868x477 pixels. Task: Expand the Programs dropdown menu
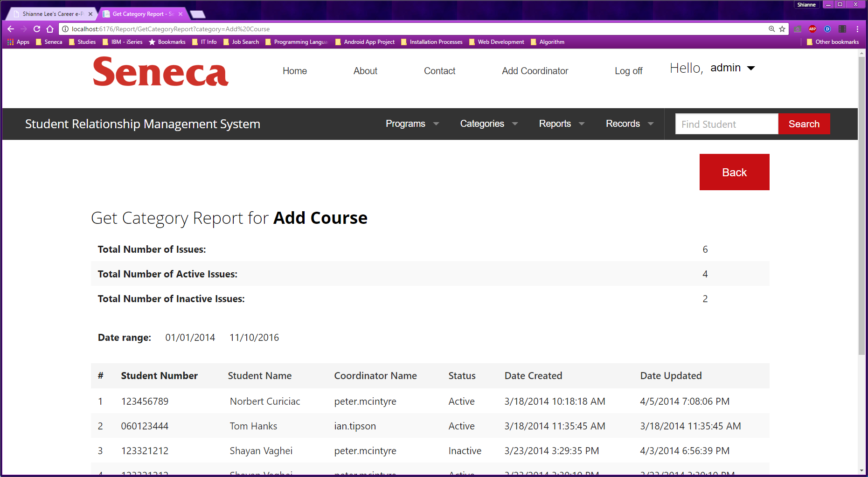coord(412,124)
